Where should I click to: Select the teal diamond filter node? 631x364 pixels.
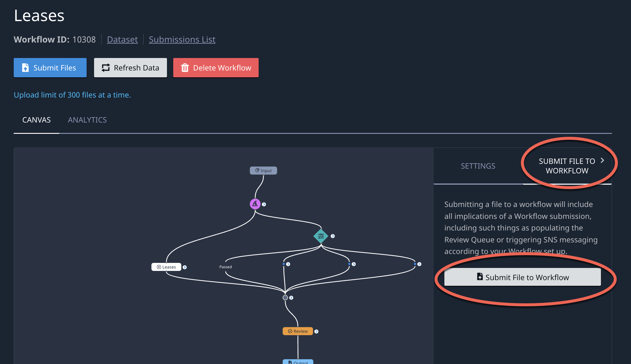[x=321, y=236]
